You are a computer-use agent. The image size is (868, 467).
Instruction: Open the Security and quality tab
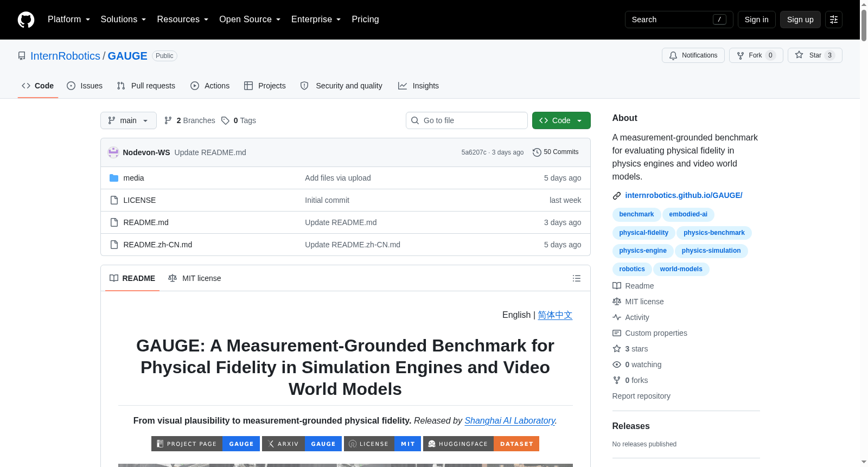tap(341, 86)
